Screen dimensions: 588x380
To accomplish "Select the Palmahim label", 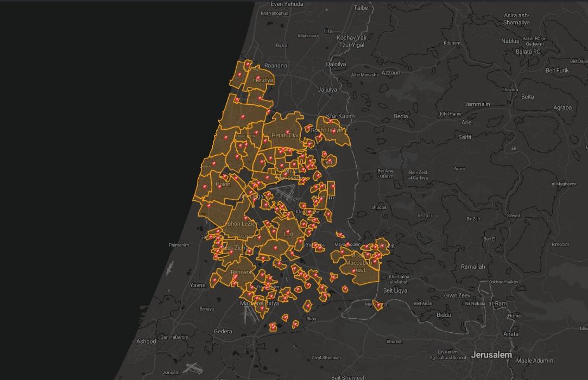I will click(x=179, y=245).
